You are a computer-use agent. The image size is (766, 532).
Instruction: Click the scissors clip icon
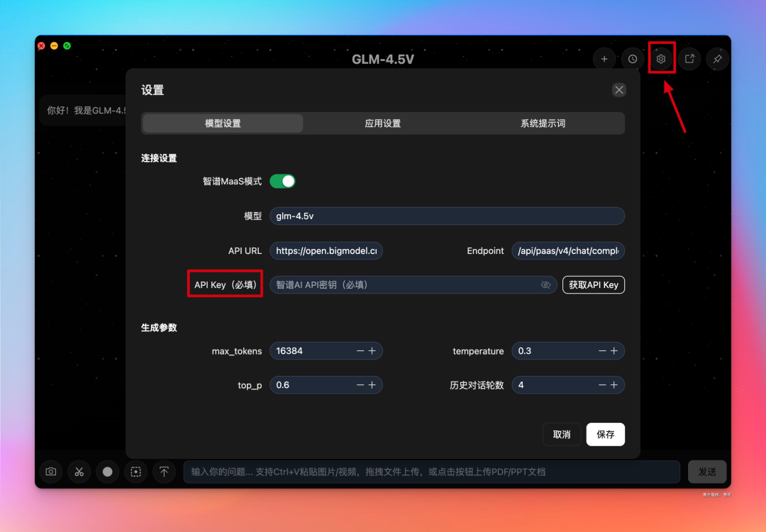point(79,472)
